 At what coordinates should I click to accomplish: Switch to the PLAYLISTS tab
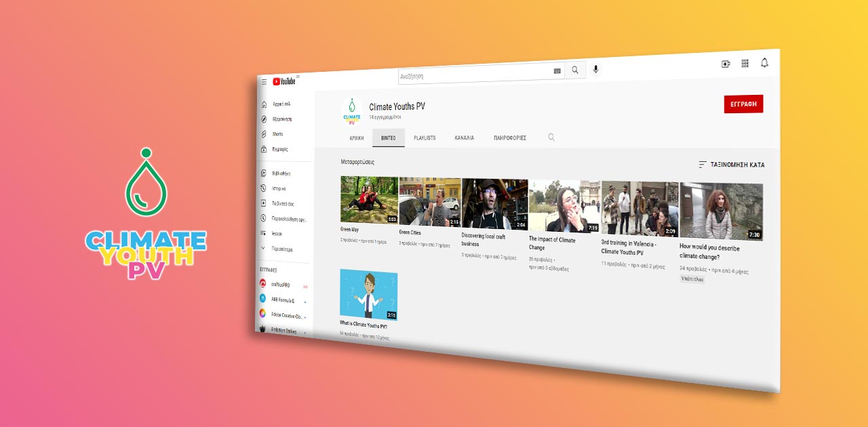425,138
